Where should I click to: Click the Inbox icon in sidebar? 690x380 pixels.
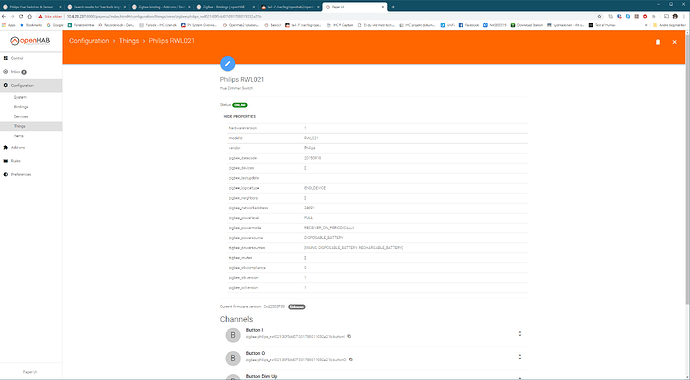[x=6, y=72]
